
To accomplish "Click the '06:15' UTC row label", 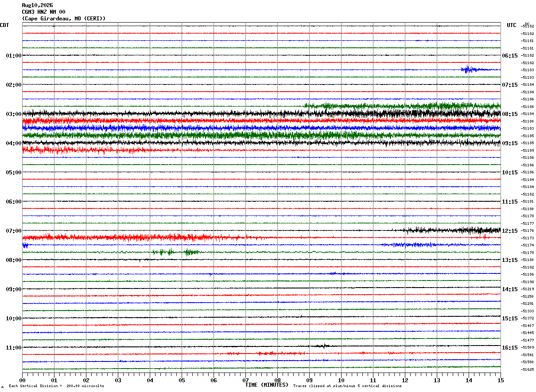I will point(510,56).
